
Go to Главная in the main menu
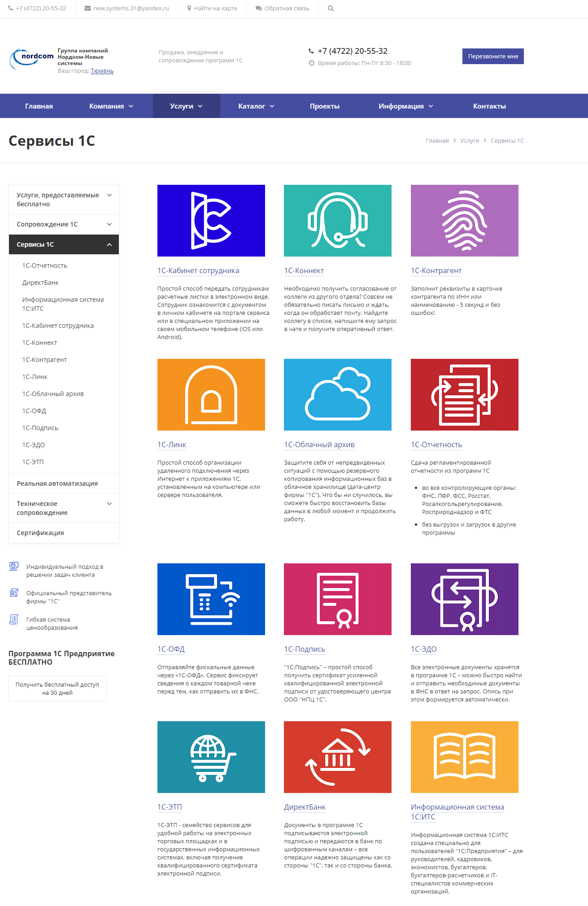click(x=39, y=106)
